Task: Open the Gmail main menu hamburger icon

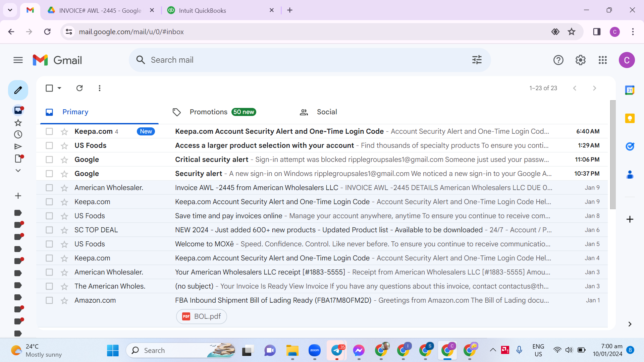Action: [x=18, y=60]
